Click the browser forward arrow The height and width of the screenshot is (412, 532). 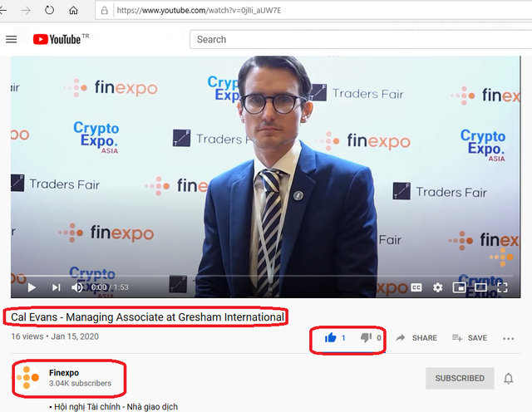26,11
